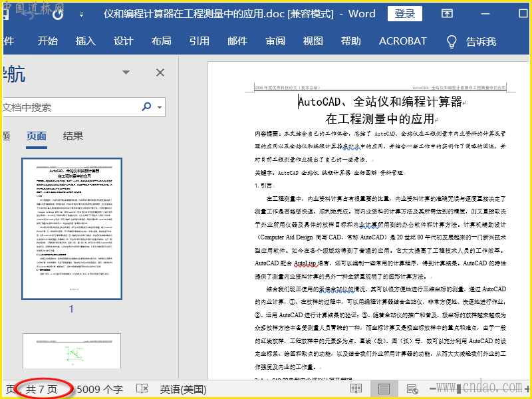The width and height of the screenshot is (532, 399).
Task: Select the 审阅 ribbon tab
Action: [x=275, y=41]
